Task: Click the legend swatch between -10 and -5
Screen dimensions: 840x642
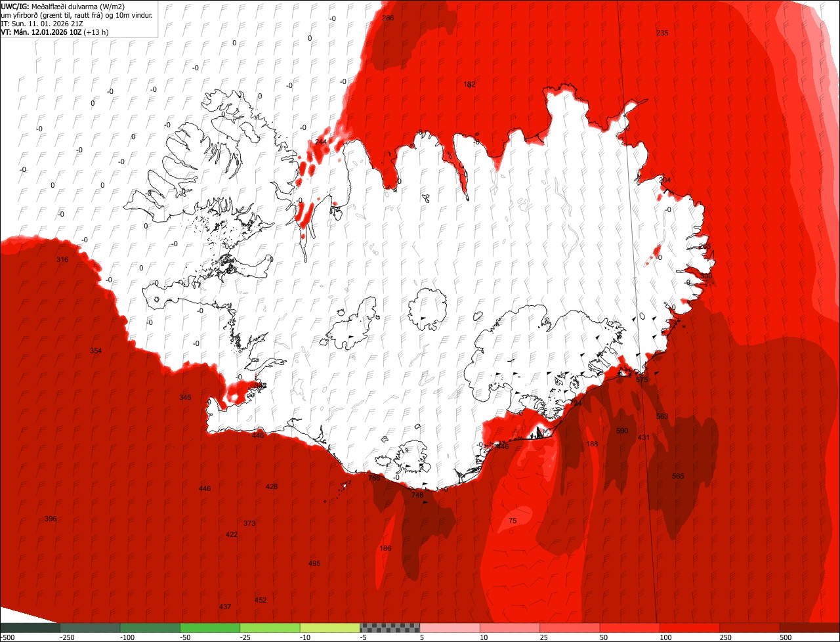Action: (x=330, y=628)
